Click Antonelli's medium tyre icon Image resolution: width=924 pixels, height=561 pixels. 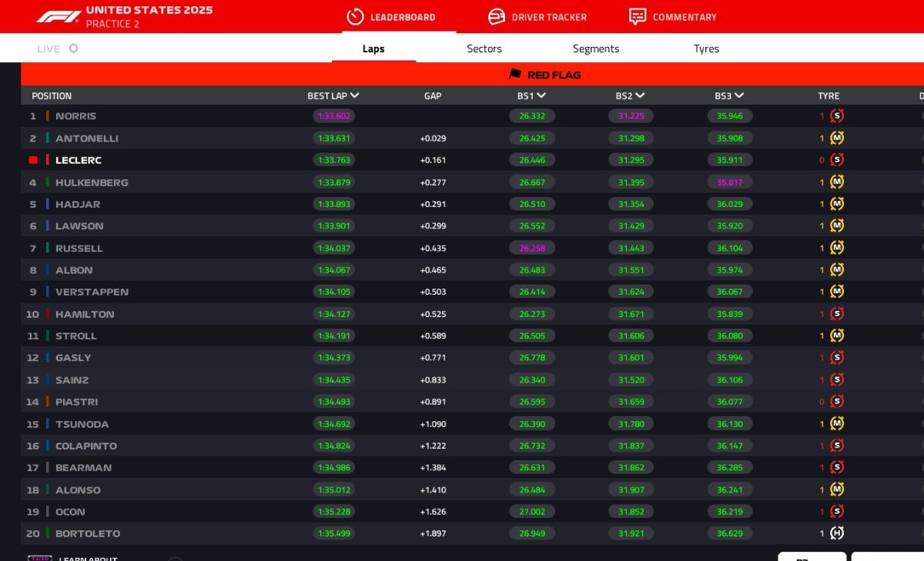[x=837, y=139]
